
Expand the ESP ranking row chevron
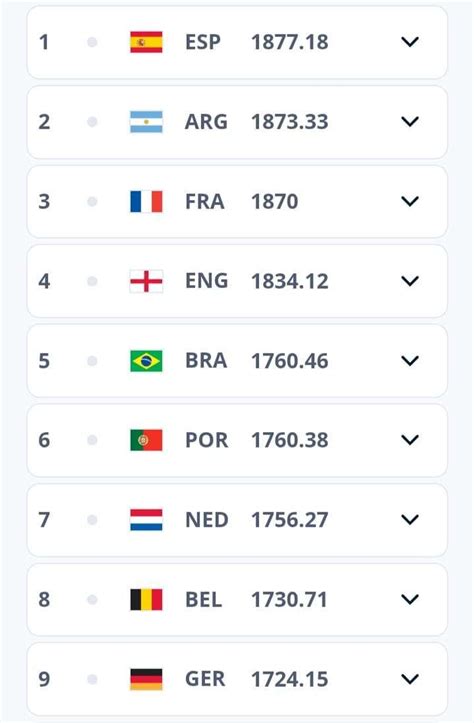[410, 42]
